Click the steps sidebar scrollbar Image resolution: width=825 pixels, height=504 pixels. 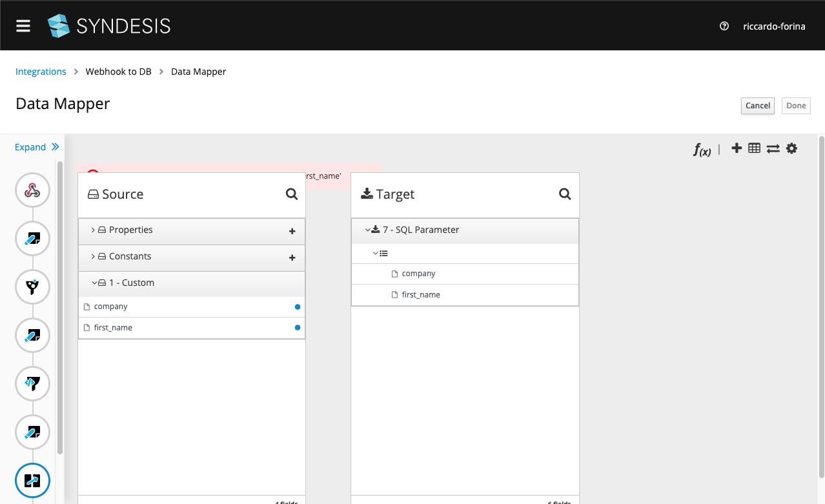pyautogui.click(x=61, y=308)
